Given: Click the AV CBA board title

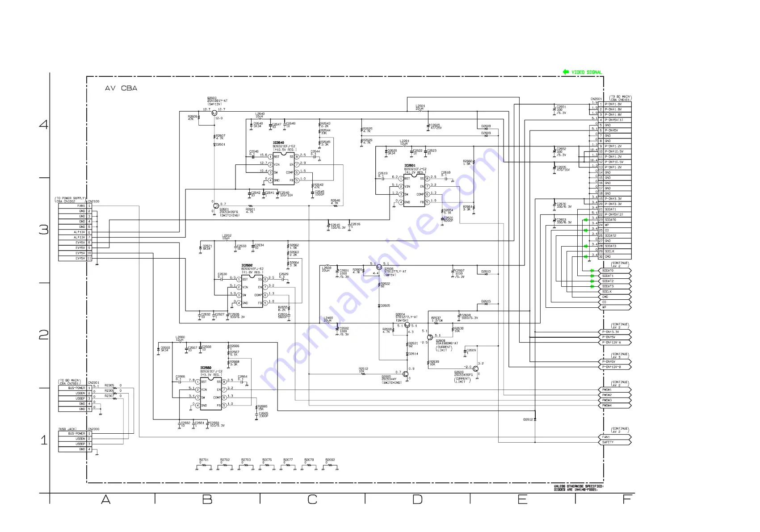Looking at the screenshot, I should (x=121, y=88).
